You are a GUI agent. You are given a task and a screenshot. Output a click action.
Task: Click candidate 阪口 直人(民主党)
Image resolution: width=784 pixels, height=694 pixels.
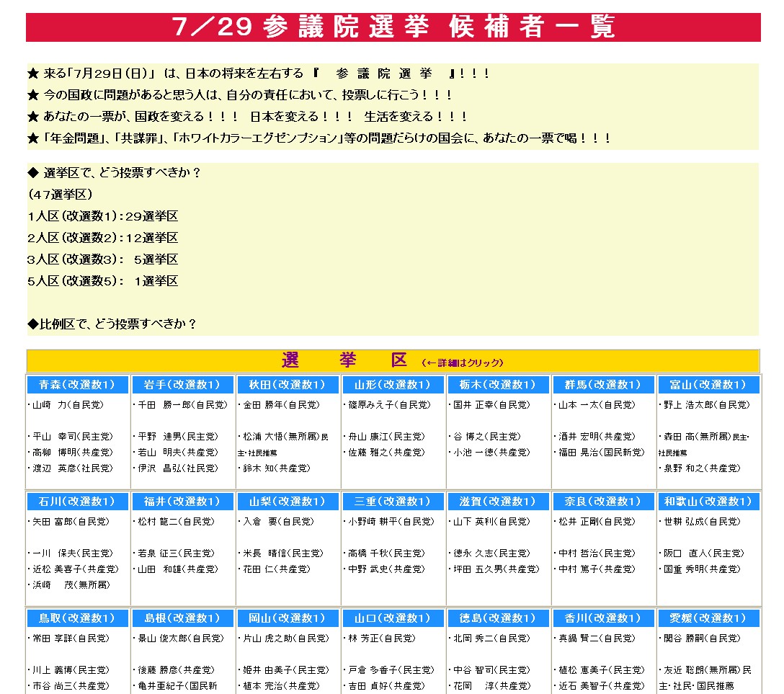(x=702, y=553)
